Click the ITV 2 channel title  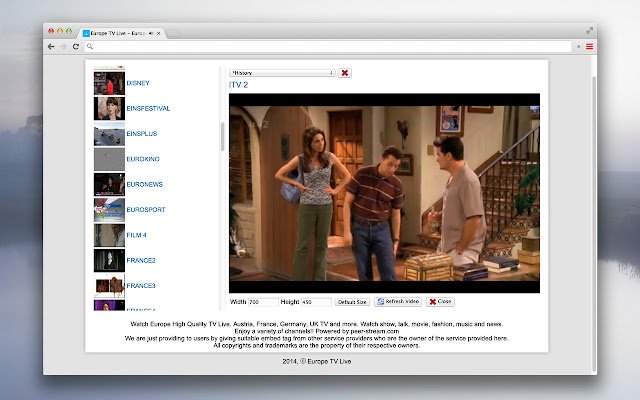(x=238, y=85)
